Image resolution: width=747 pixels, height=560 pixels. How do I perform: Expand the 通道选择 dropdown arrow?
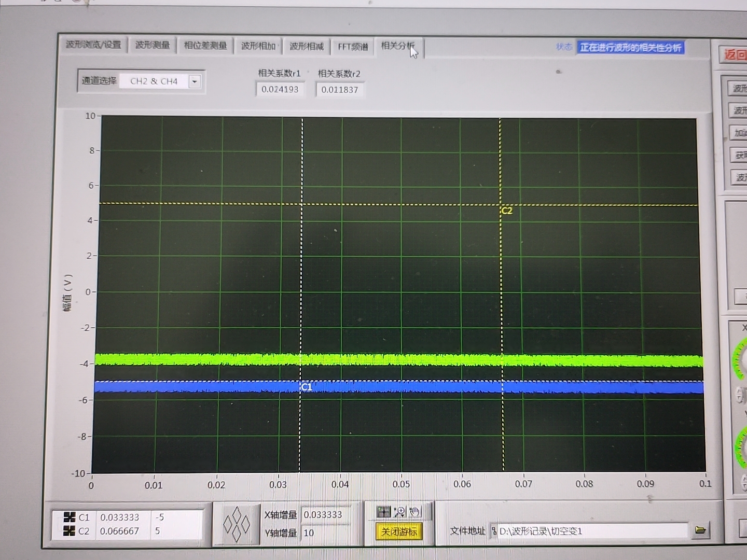point(195,81)
